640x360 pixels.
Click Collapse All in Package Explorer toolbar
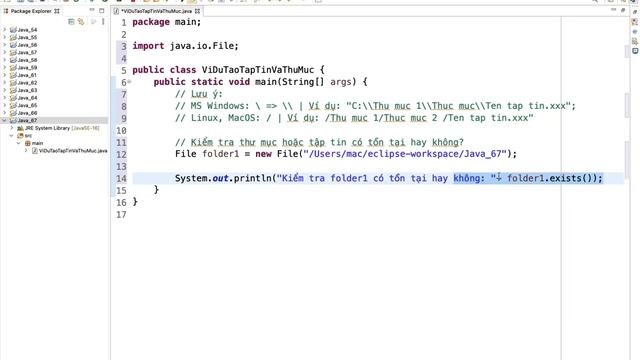(71, 22)
